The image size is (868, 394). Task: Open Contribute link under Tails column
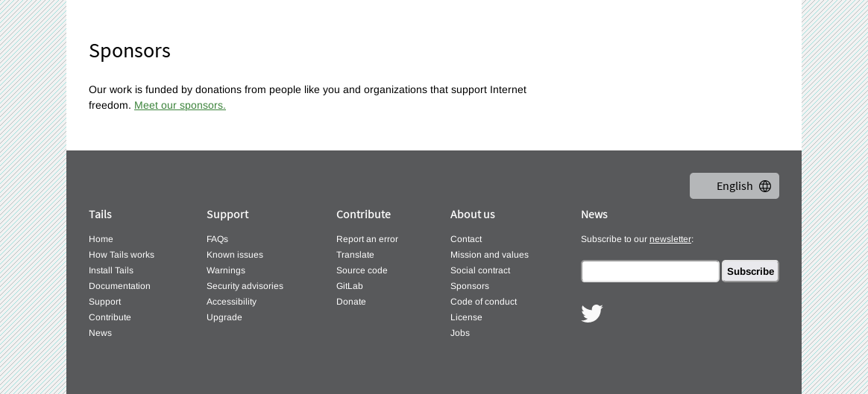(110, 317)
